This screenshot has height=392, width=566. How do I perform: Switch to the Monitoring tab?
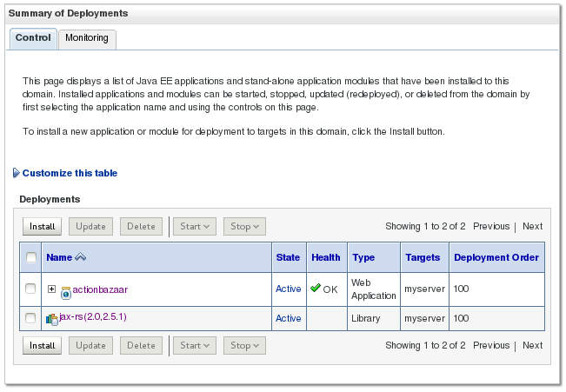87,38
